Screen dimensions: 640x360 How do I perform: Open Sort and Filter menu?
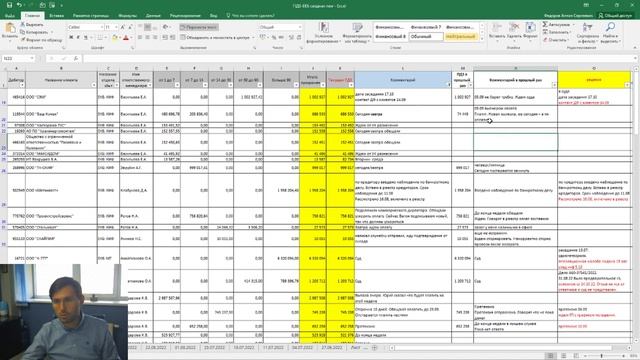click(588, 33)
